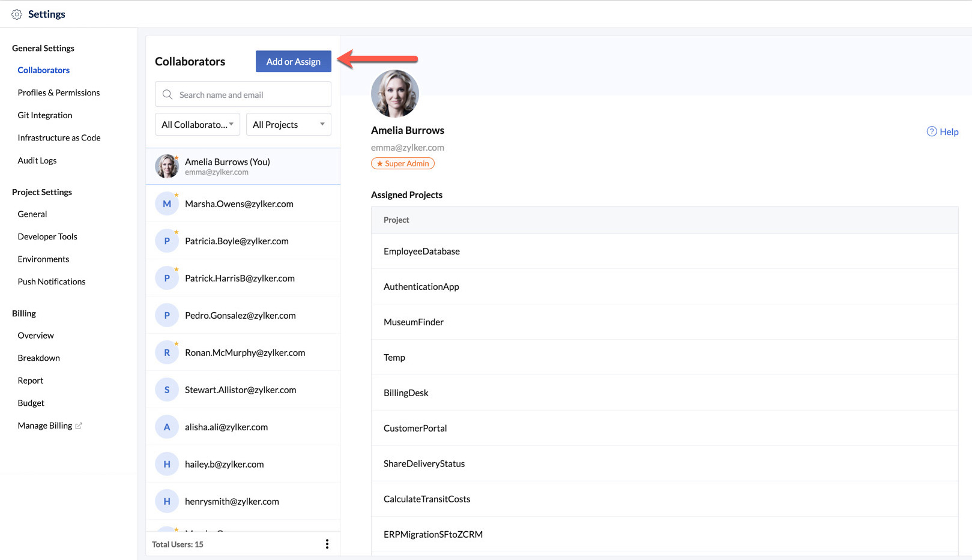Screen dimensions: 972x560
Task: Click the Manage Billing external link icon
Action: tap(79, 426)
